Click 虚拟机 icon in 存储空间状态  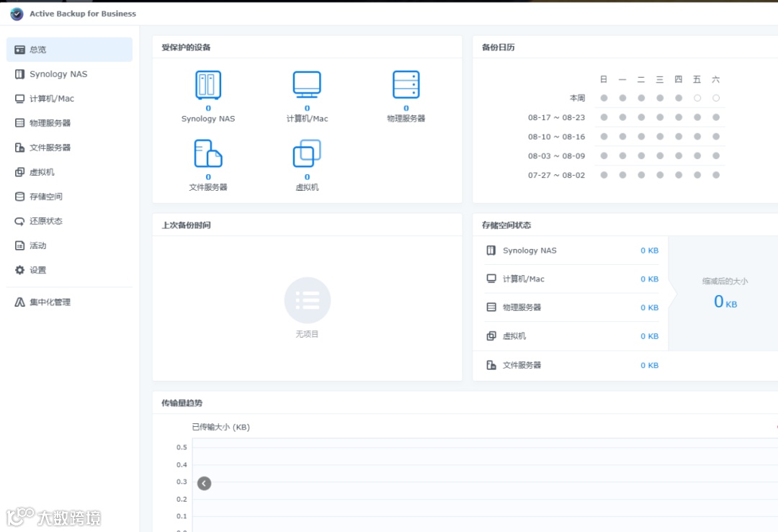pos(491,335)
